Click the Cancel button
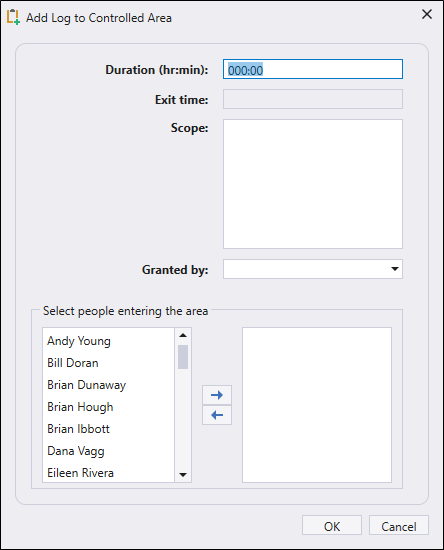The height and width of the screenshot is (550, 444). 399,526
